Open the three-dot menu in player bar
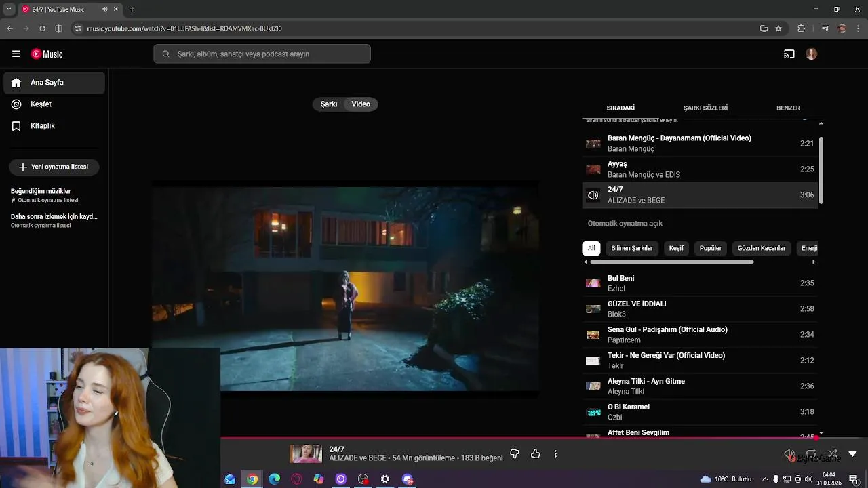 point(555,453)
